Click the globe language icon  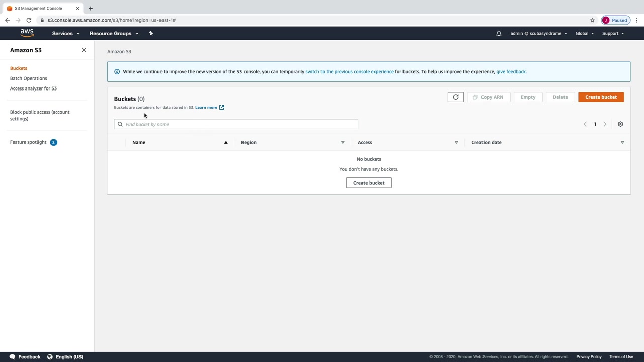(x=50, y=357)
